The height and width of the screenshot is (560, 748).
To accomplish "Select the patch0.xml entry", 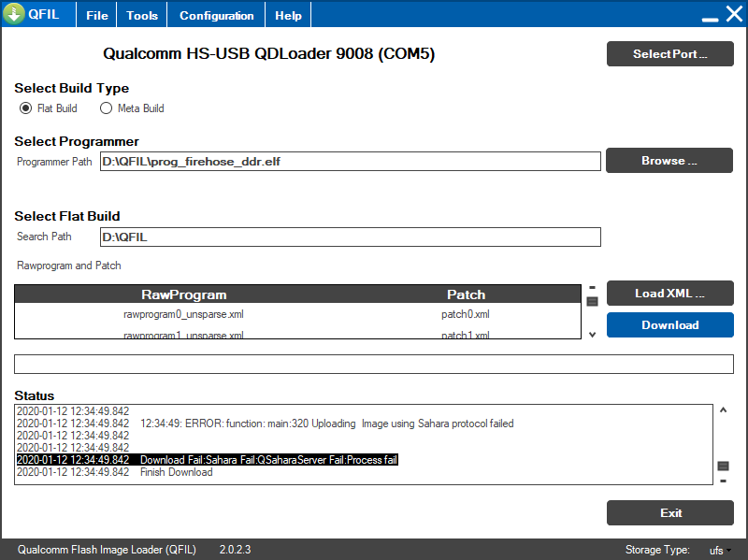I will [x=466, y=314].
